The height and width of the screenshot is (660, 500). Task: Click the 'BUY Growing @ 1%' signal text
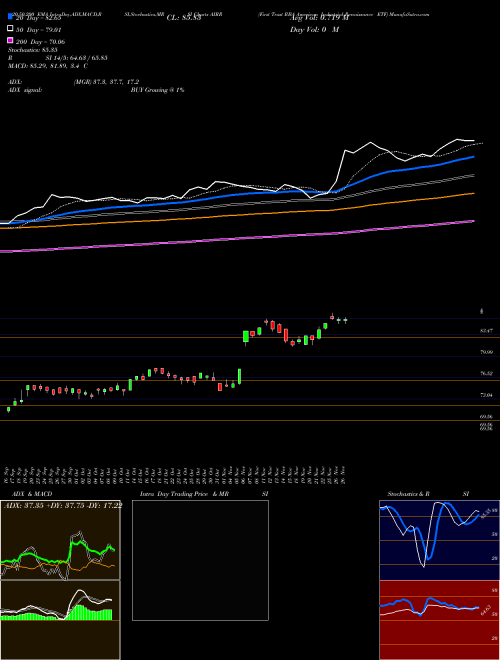click(x=157, y=90)
